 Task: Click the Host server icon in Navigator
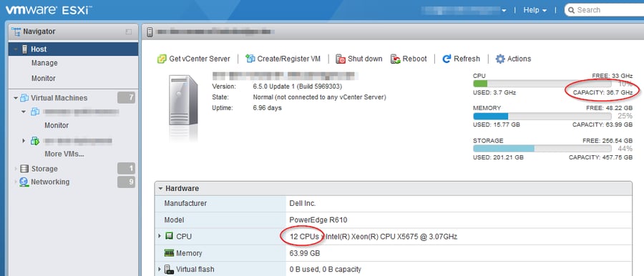click(24, 49)
